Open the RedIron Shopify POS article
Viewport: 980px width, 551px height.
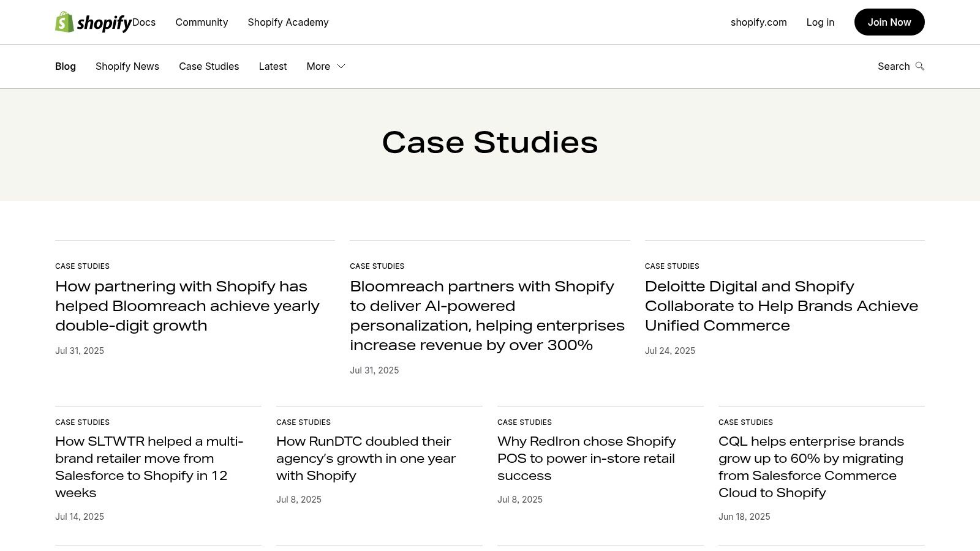pyautogui.click(x=587, y=458)
